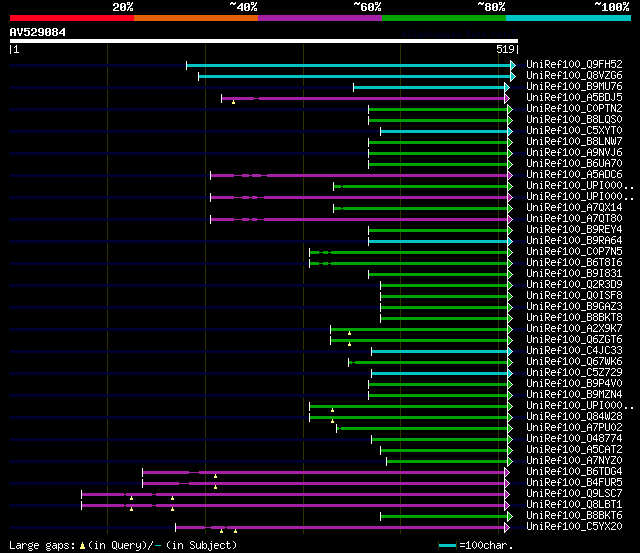Select the UniRef100_A7QT80 label
This screenshot has width=640, height=553.
(574, 219)
